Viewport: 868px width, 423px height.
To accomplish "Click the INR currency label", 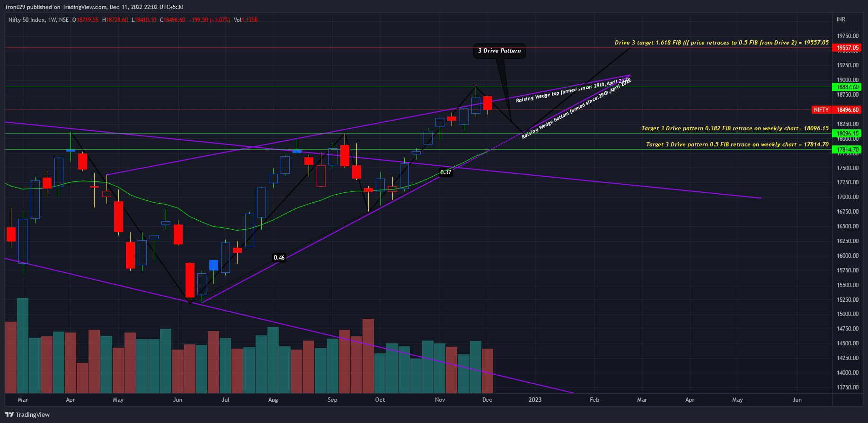I will point(841,19).
